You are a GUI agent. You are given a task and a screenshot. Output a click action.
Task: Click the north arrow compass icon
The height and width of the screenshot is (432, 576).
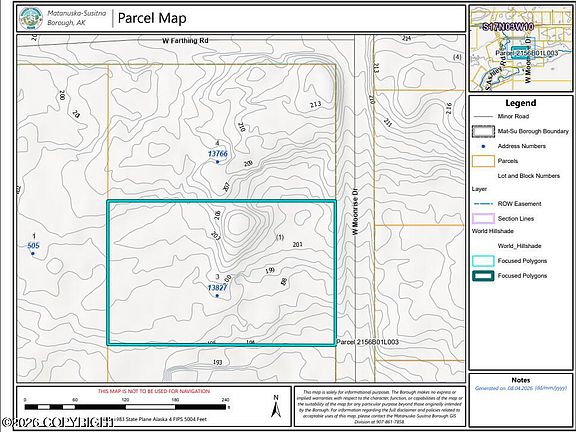point(276,406)
